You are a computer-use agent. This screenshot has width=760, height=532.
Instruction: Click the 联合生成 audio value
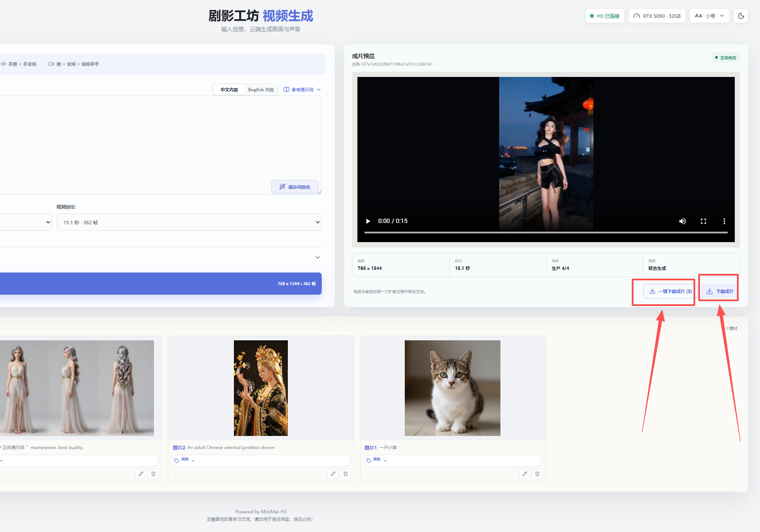point(657,268)
